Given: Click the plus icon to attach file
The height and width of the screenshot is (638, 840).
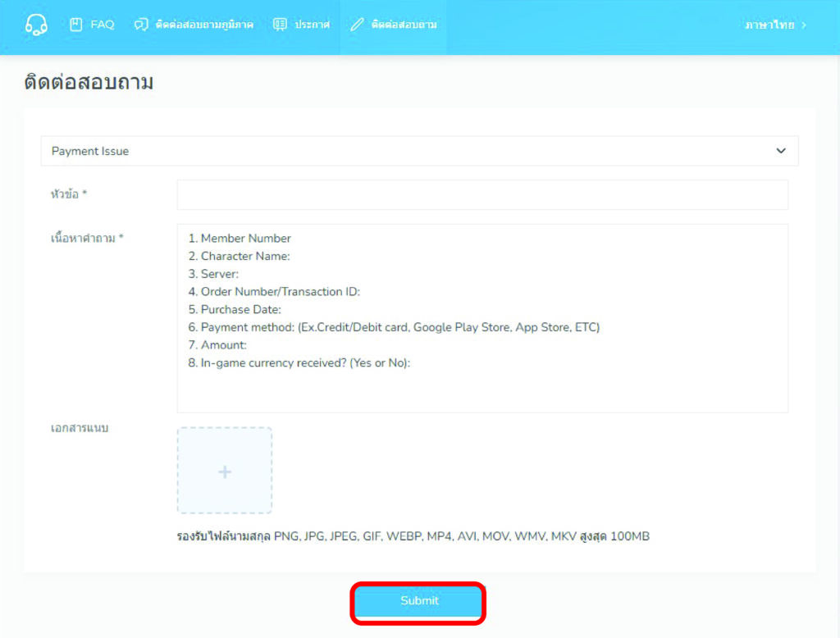Looking at the screenshot, I should [225, 472].
